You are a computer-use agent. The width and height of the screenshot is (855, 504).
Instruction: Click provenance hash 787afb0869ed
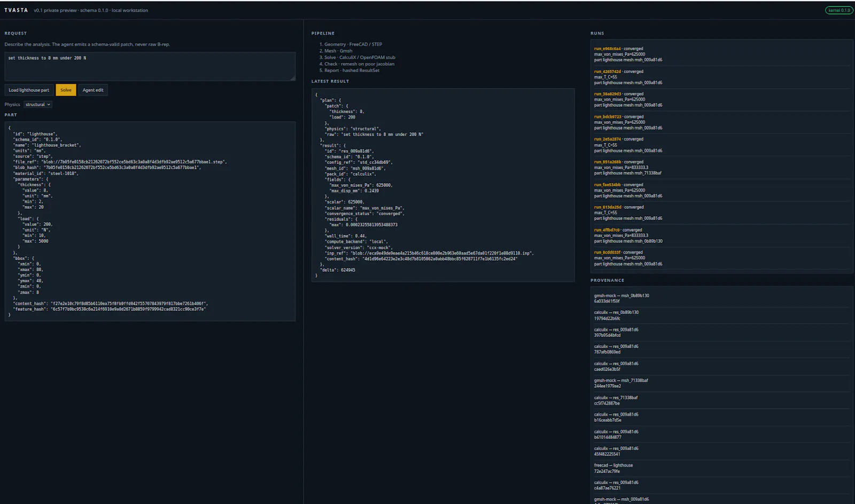coord(608,352)
